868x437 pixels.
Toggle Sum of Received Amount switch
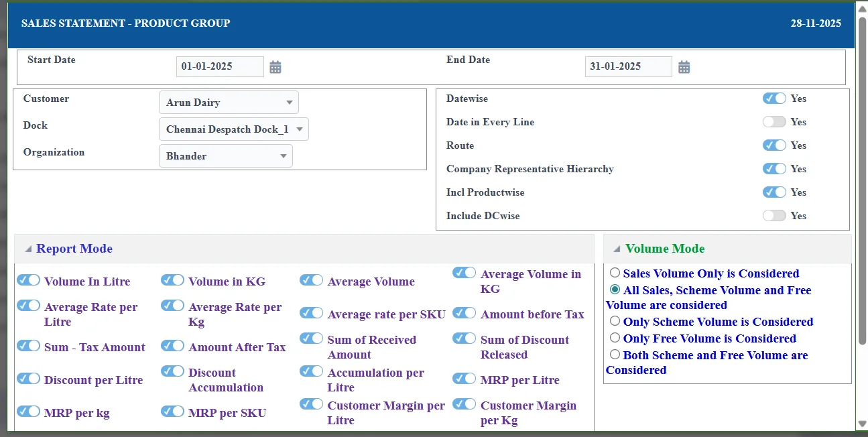(312, 338)
